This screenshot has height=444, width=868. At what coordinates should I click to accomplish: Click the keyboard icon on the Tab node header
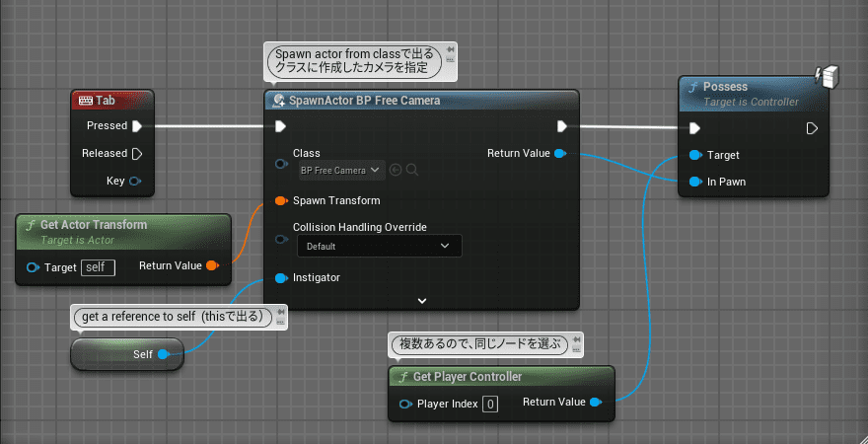click(85, 101)
